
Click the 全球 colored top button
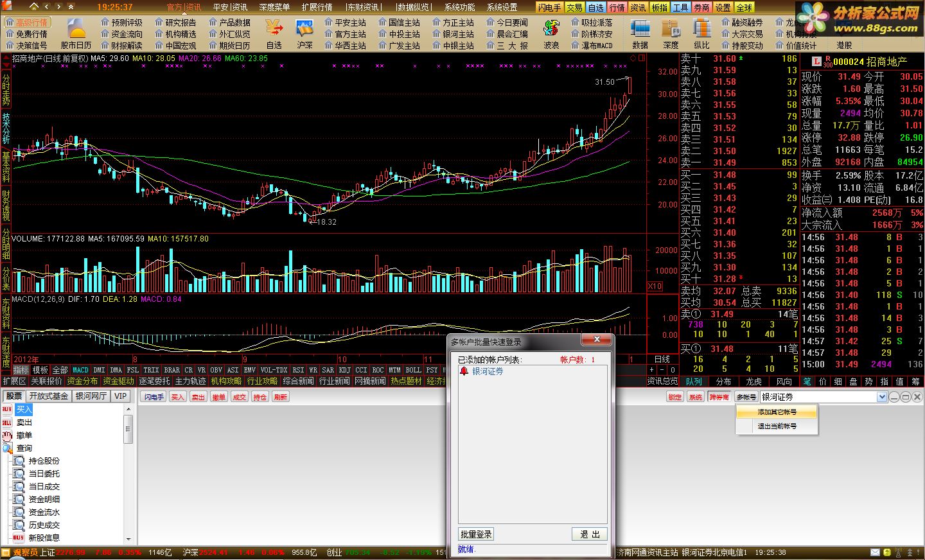point(744,7)
